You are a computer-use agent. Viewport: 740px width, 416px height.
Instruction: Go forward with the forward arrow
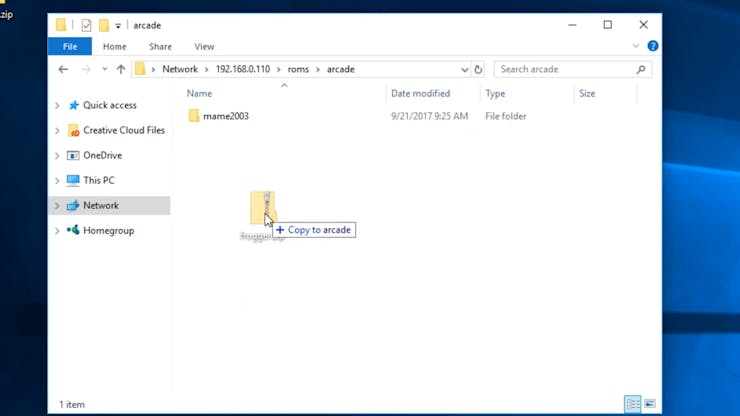coord(86,69)
